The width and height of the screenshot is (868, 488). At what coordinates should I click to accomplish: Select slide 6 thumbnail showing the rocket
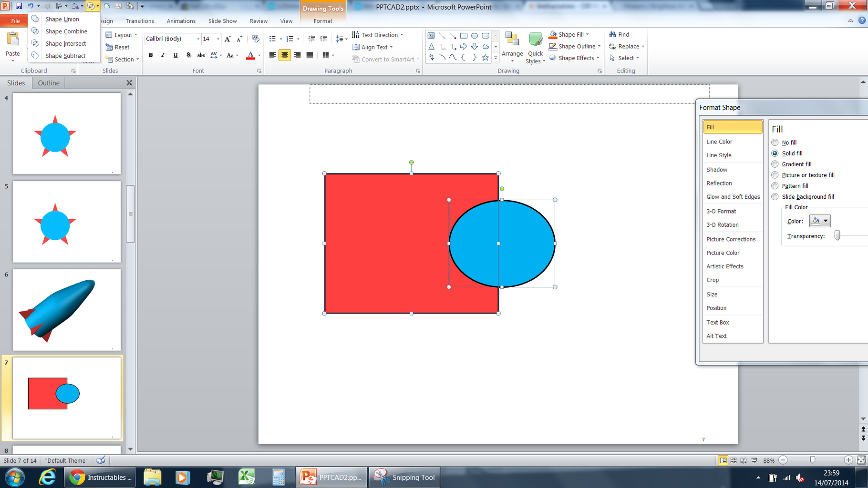point(66,310)
